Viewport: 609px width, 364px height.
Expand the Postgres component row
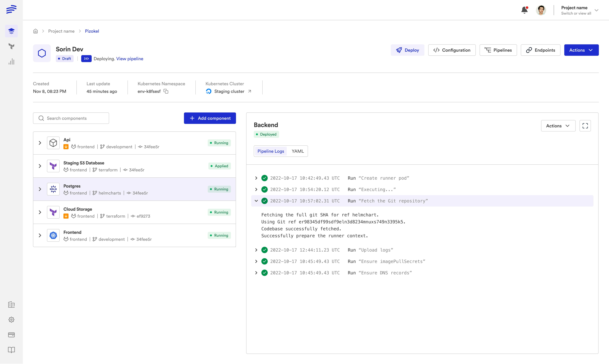pyautogui.click(x=40, y=189)
